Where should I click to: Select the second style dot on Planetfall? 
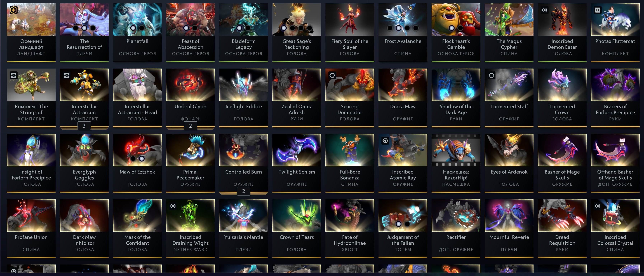(x=142, y=28)
